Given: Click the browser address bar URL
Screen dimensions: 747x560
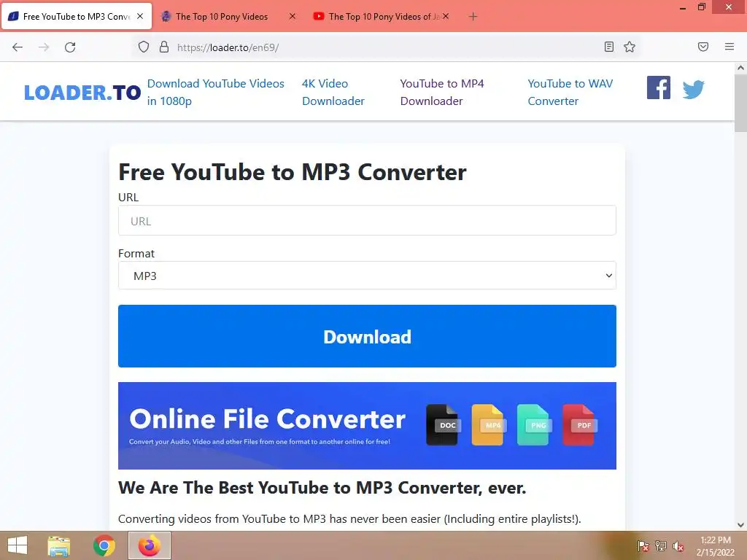Looking at the screenshot, I should (x=228, y=47).
